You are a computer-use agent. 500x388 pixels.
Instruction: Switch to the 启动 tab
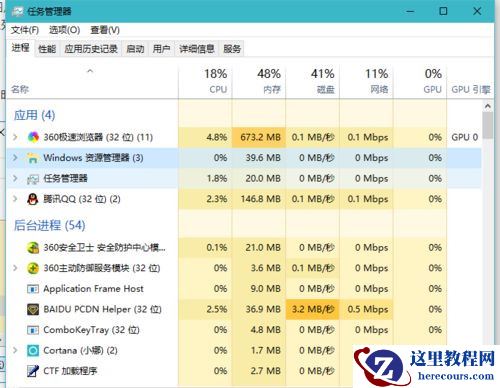coord(135,49)
